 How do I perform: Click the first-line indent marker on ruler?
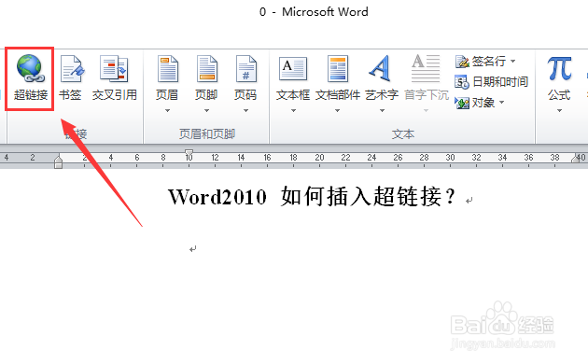[x=189, y=152]
